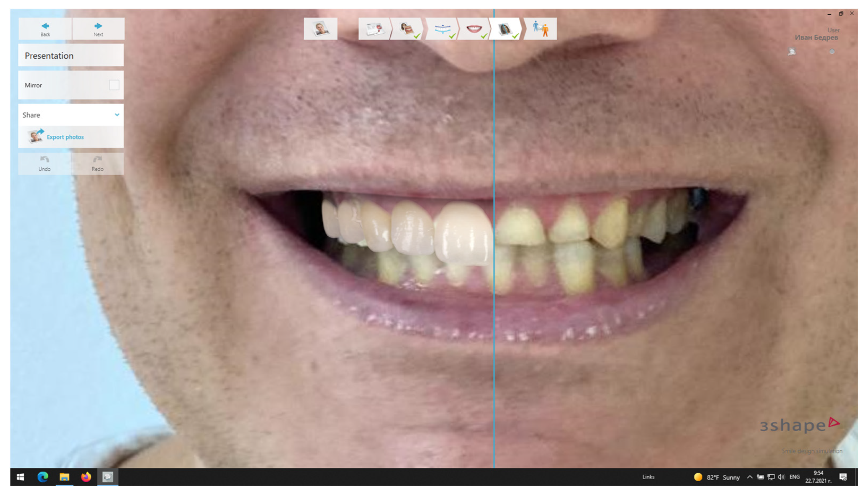Click the Back arrow button

pos(45,29)
